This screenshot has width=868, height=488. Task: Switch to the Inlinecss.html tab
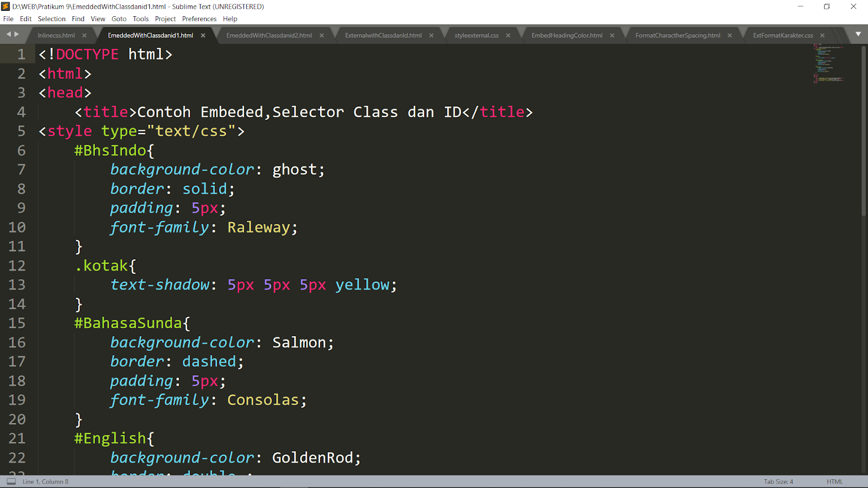coord(56,35)
